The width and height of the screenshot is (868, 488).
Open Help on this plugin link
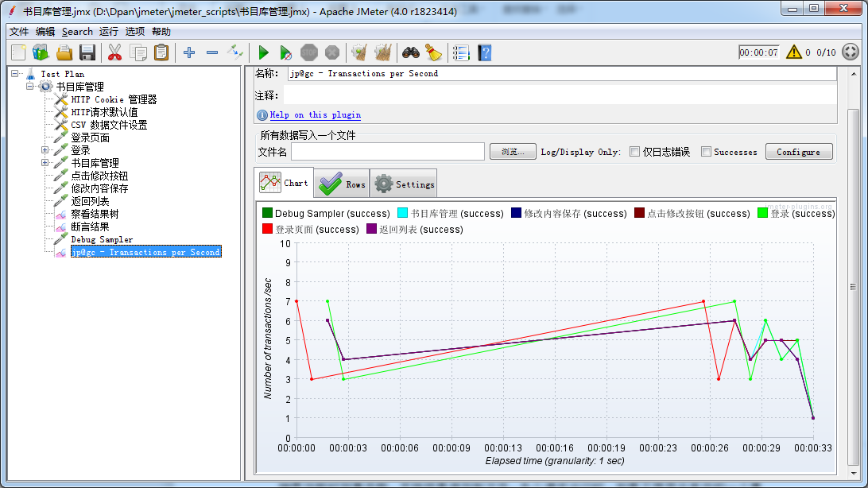(x=316, y=115)
